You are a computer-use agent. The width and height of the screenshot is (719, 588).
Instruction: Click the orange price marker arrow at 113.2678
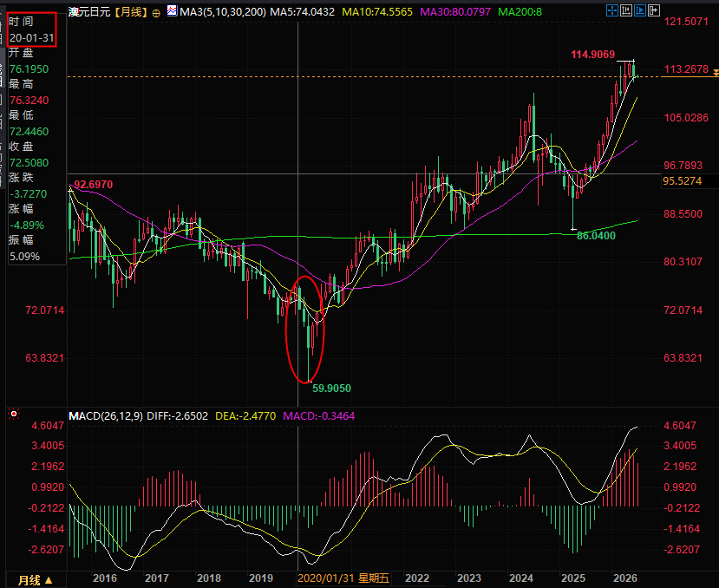(x=716, y=73)
